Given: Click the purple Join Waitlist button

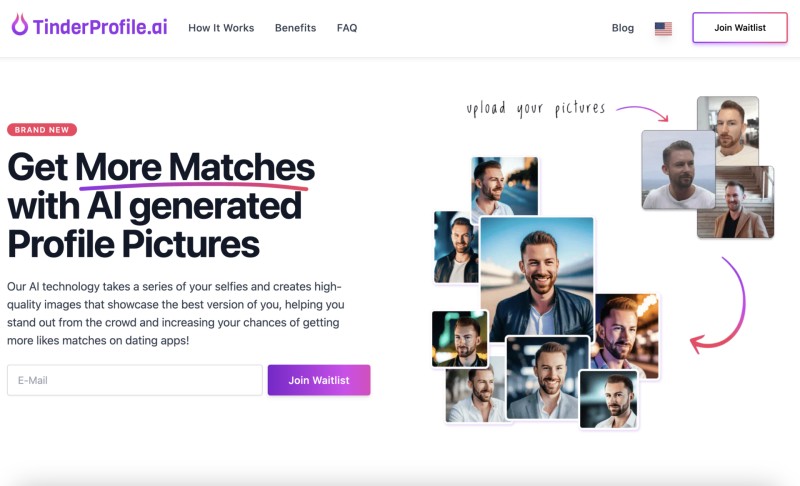Looking at the screenshot, I should (x=319, y=380).
